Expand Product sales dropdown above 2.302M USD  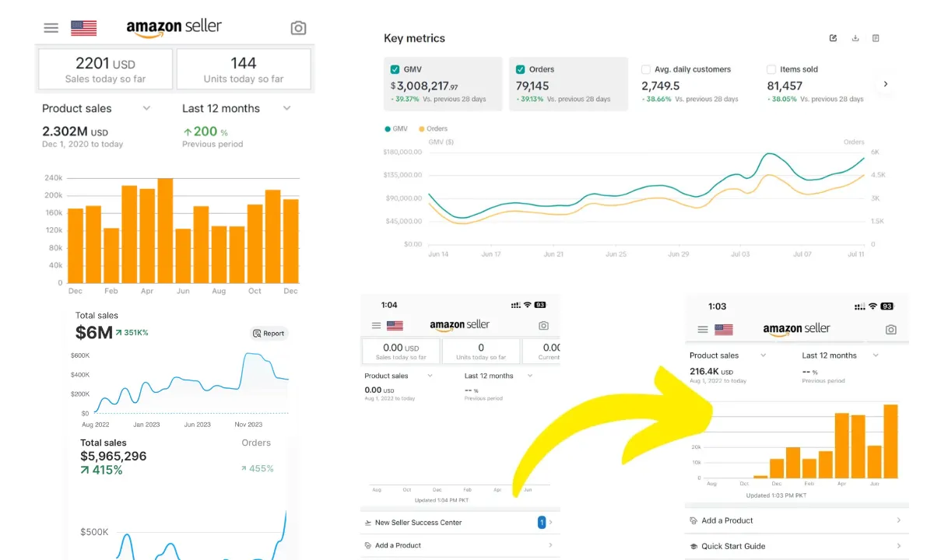click(x=146, y=108)
